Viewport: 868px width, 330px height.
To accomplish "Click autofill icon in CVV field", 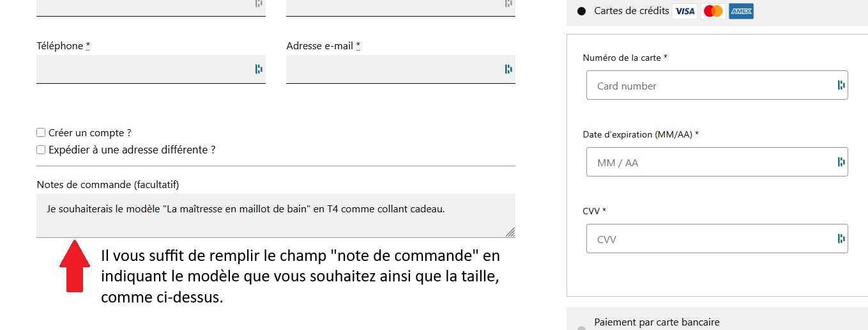I will [841, 239].
